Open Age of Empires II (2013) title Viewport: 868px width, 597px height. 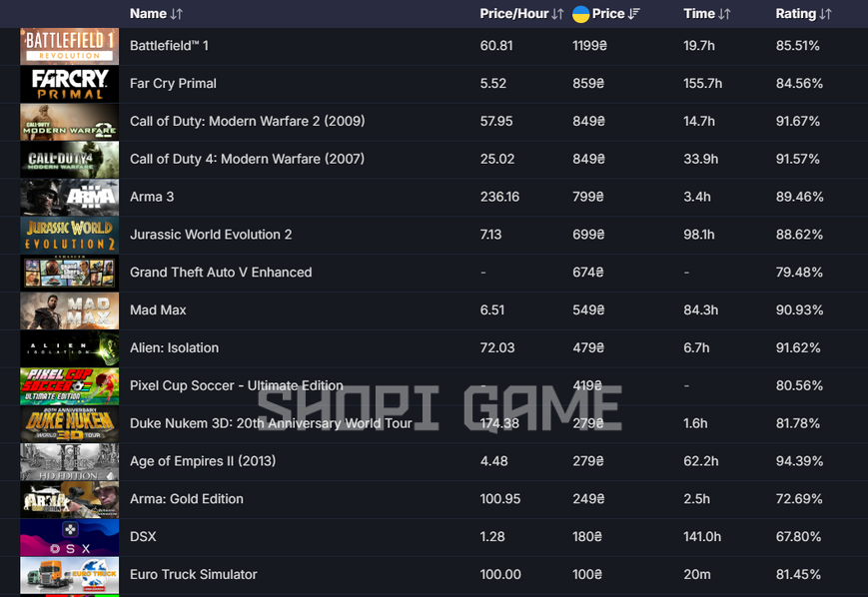tap(203, 461)
